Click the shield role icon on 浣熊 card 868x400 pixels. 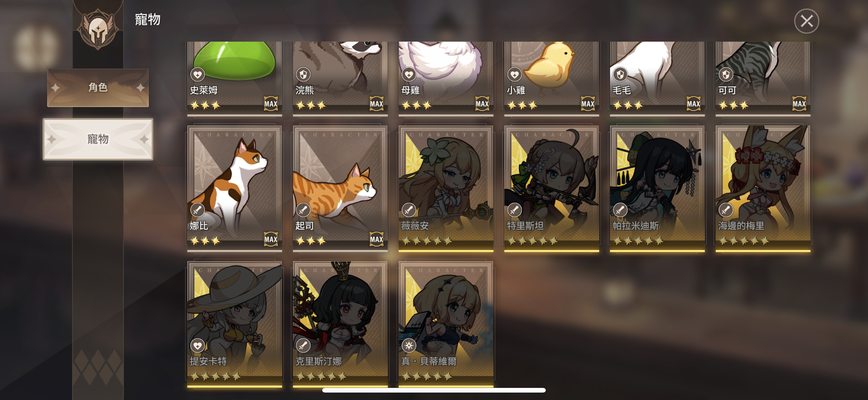point(303,74)
